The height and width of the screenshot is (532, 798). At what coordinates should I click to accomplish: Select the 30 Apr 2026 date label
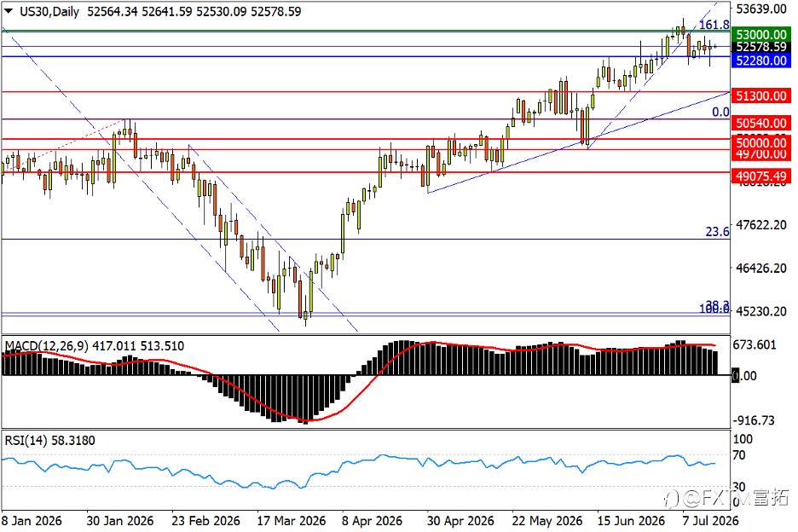pos(460,521)
